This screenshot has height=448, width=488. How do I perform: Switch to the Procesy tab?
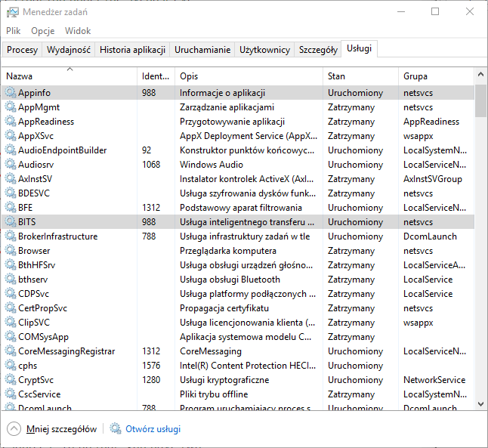point(22,50)
